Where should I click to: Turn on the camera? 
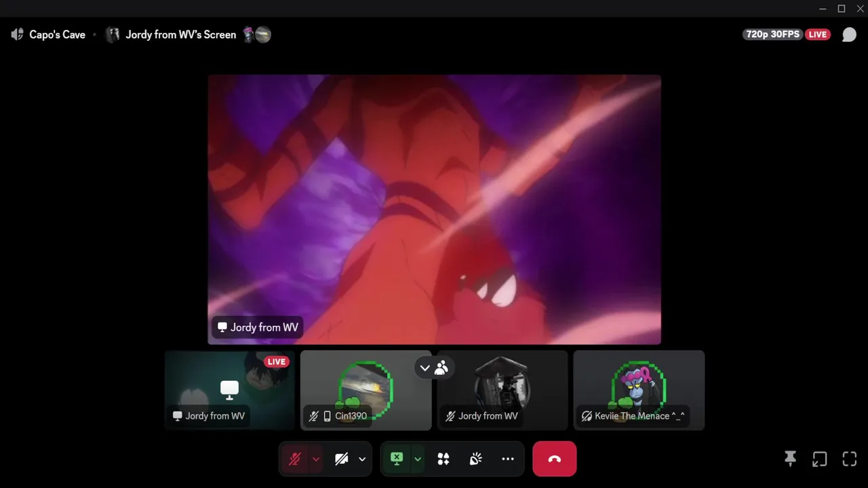pos(342,459)
